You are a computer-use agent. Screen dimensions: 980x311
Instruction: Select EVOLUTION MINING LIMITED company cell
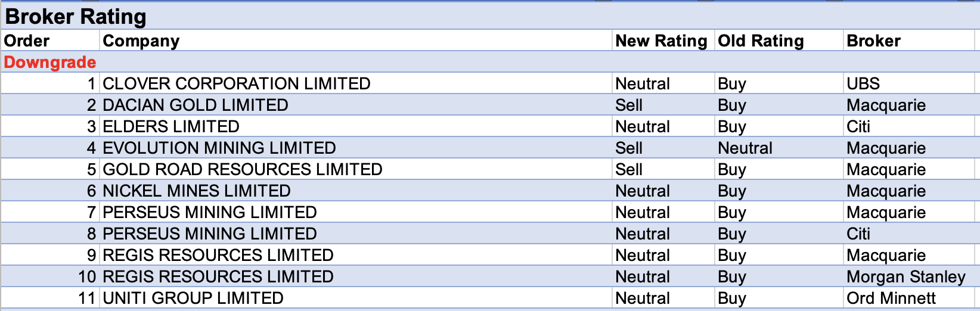click(x=219, y=148)
